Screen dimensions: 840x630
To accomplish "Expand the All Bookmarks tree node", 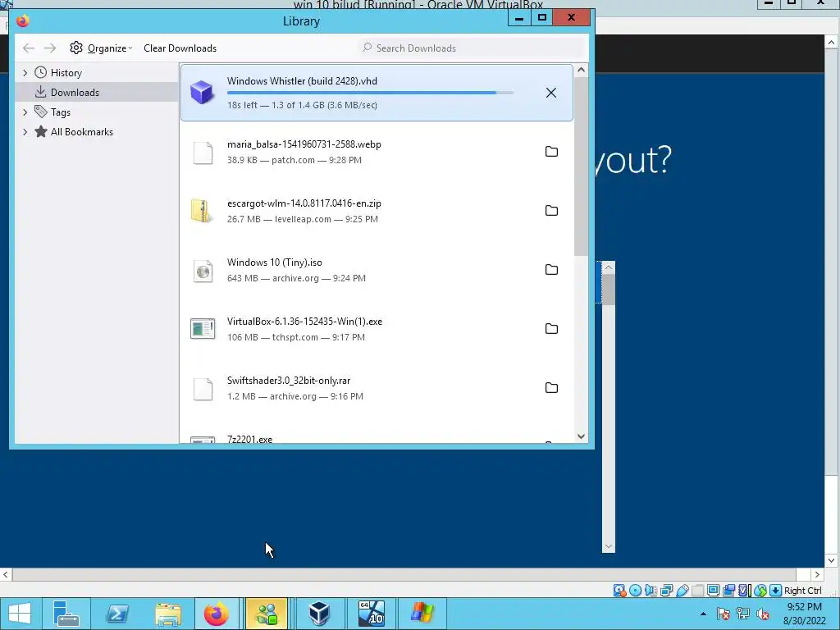I will (25, 132).
